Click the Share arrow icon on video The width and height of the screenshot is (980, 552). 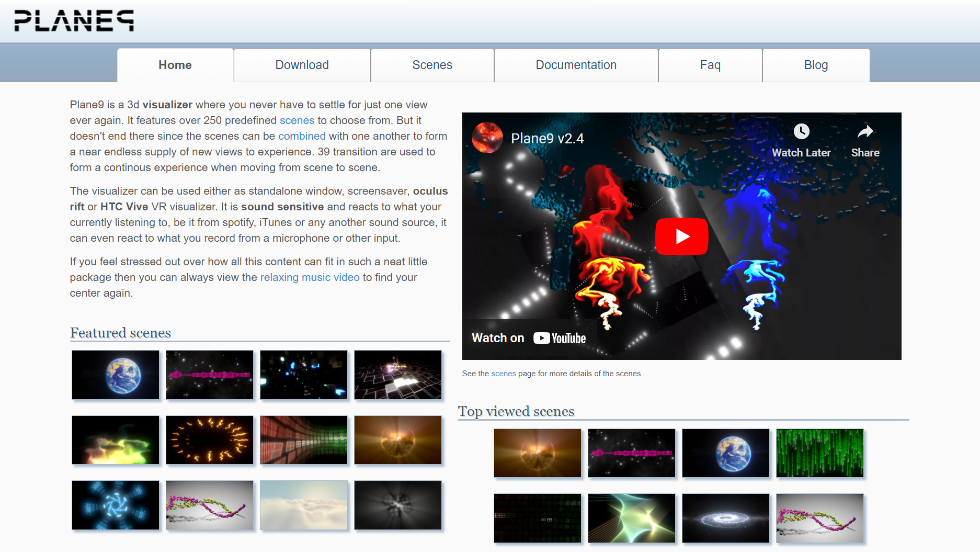[x=865, y=131]
